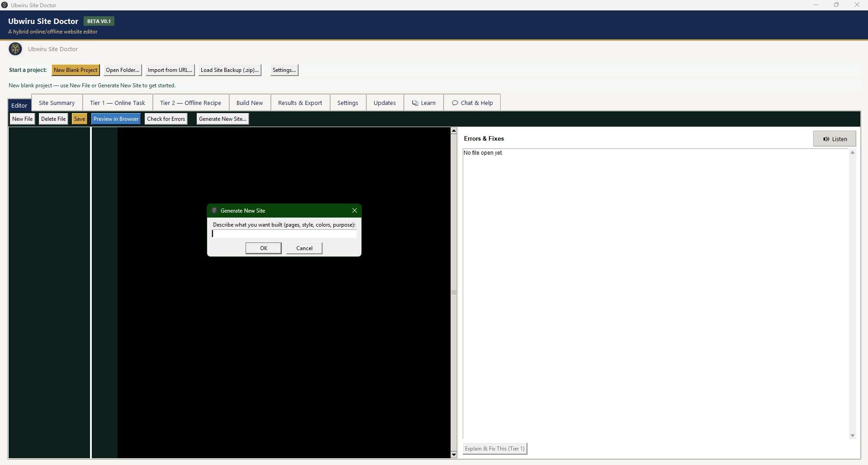Create a New Blank Project
868x465 pixels.
[x=76, y=70]
